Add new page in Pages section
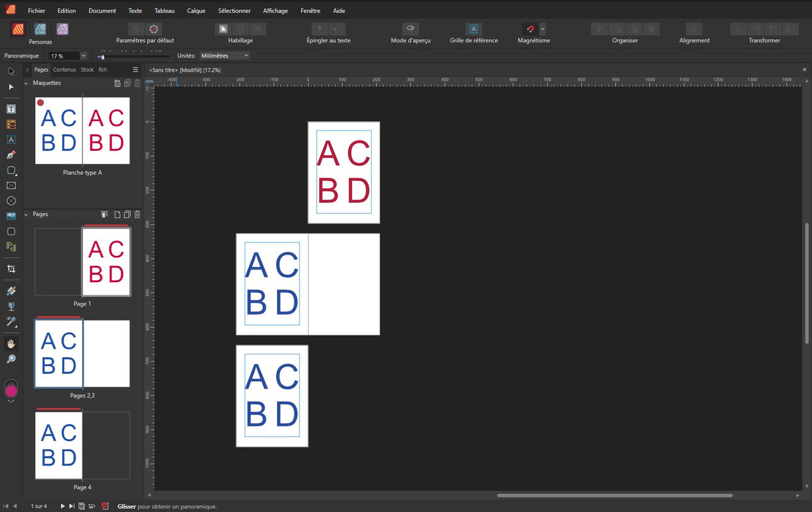Viewport: 812px width, 512px height. 117,214
